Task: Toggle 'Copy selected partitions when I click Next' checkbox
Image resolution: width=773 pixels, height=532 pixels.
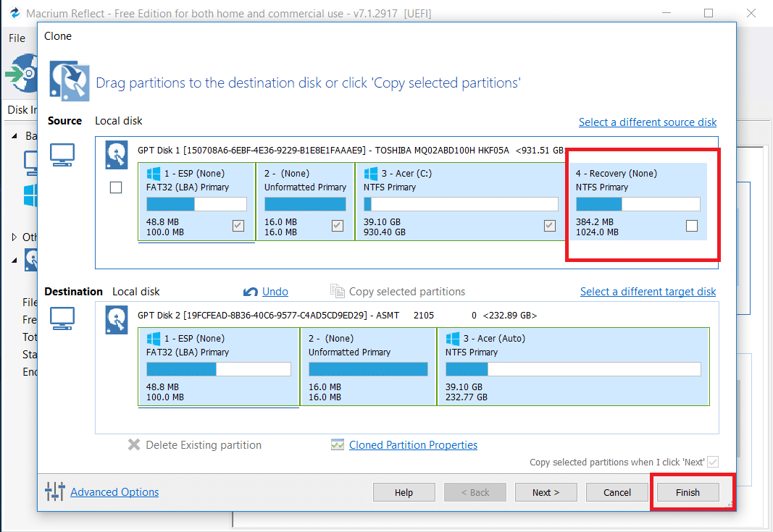Action: pyautogui.click(x=712, y=462)
